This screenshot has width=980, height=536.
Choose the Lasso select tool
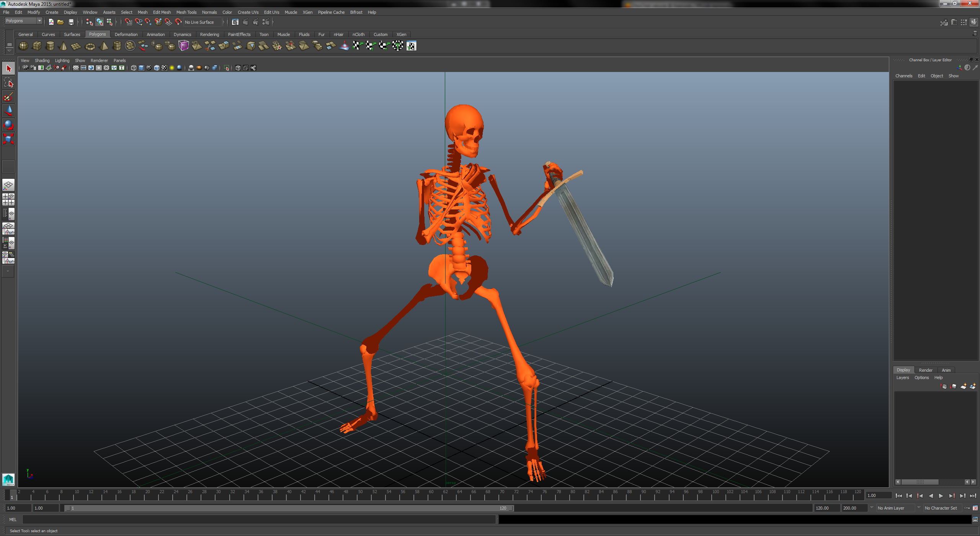coord(8,83)
